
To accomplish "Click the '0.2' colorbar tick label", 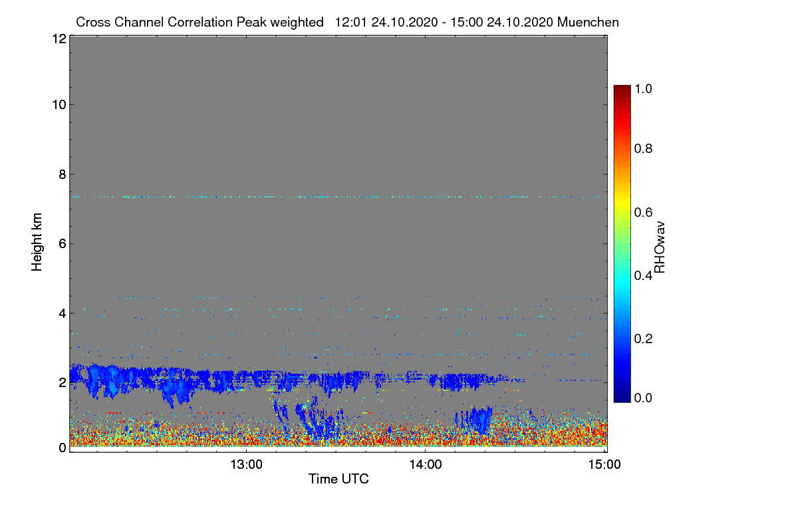I will [x=642, y=338].
